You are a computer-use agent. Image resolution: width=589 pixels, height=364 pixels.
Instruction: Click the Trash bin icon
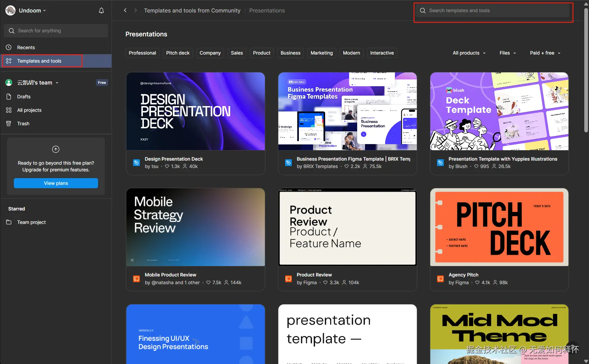tap(9, 124)
